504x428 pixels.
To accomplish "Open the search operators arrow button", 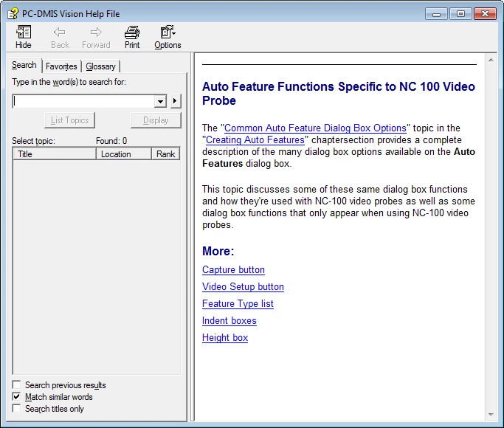I will [175, 101].
